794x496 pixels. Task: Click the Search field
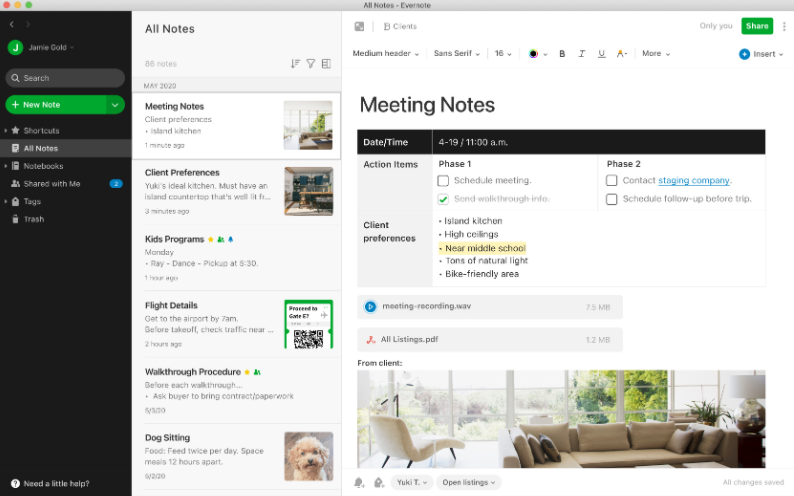[65, 78]
